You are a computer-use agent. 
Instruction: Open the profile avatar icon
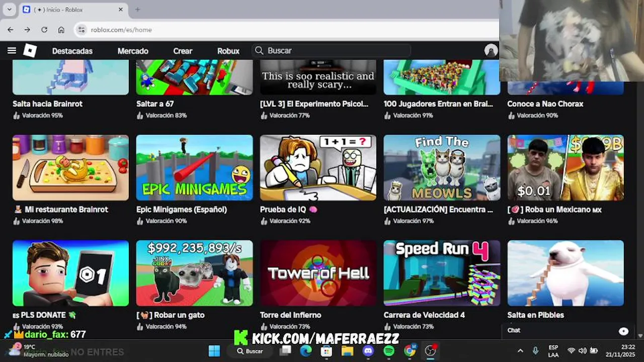click(x=491, y=51)
